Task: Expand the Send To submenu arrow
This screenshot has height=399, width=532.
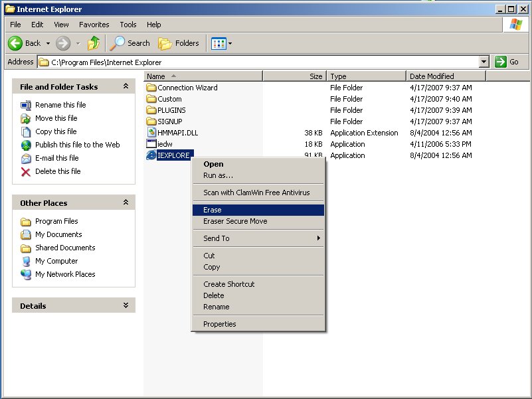Action: click(x=318, y=238)
